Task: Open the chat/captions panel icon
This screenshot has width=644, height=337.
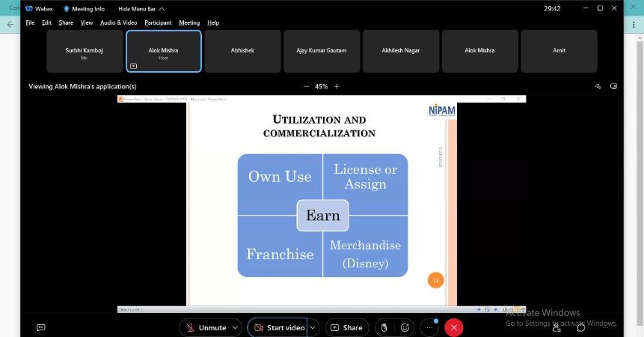Action: [41, 327]
